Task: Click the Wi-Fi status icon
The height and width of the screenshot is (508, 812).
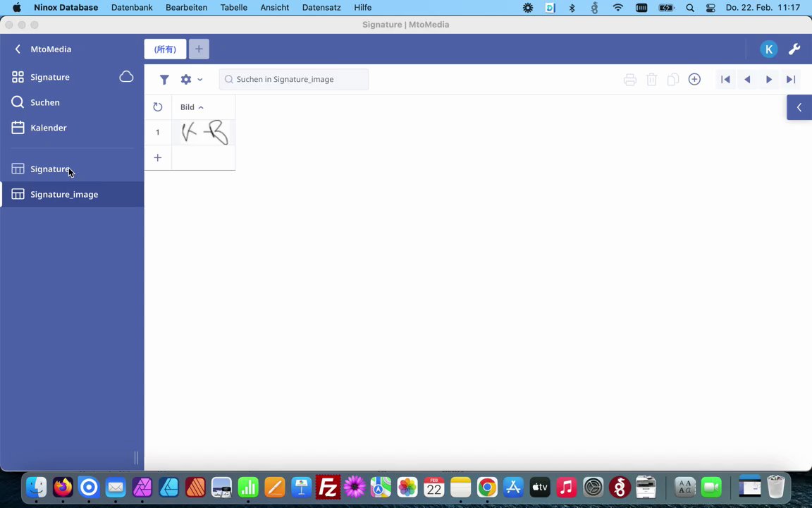Action: (x=617, y=8)
